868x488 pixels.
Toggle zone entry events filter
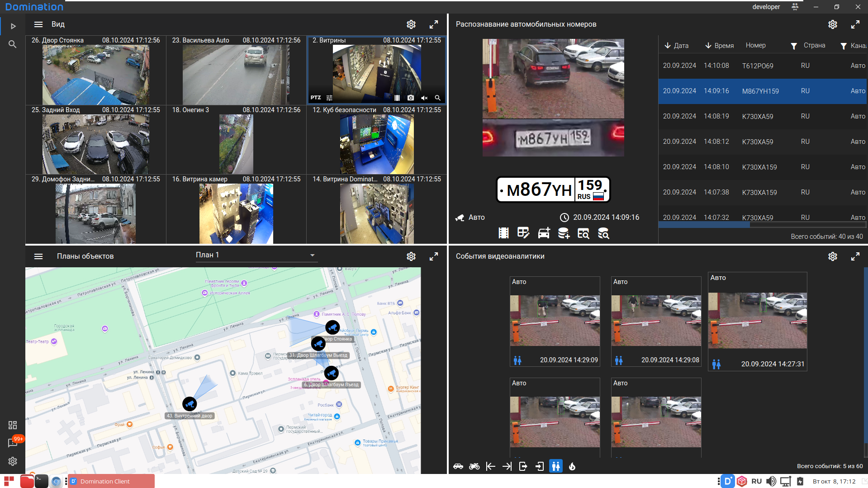(540, 466)
